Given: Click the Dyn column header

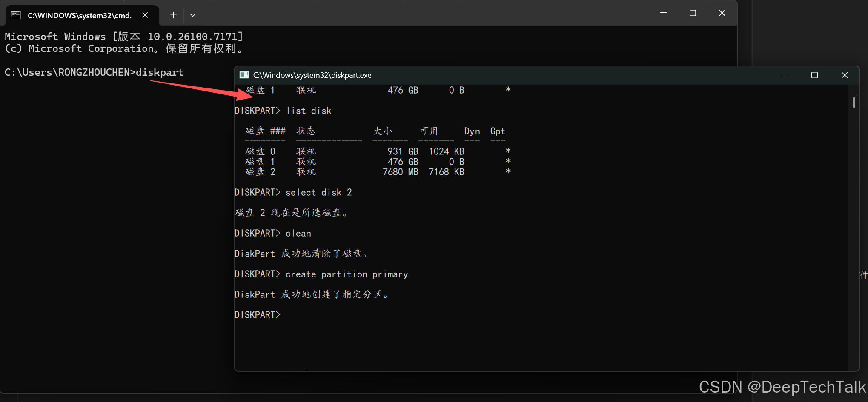Looking at the screenshot, I should tap(472, 131).
